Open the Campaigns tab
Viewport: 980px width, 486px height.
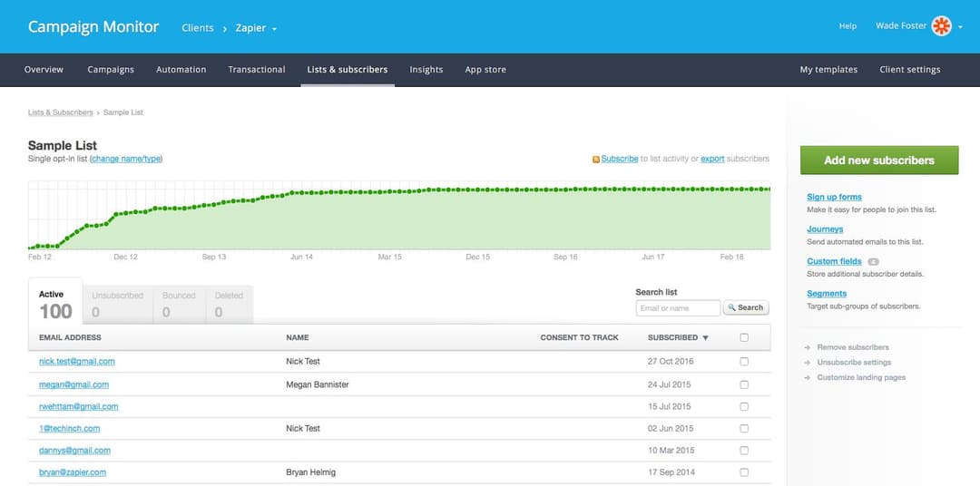pyautogui.click(x=111, y=70)
